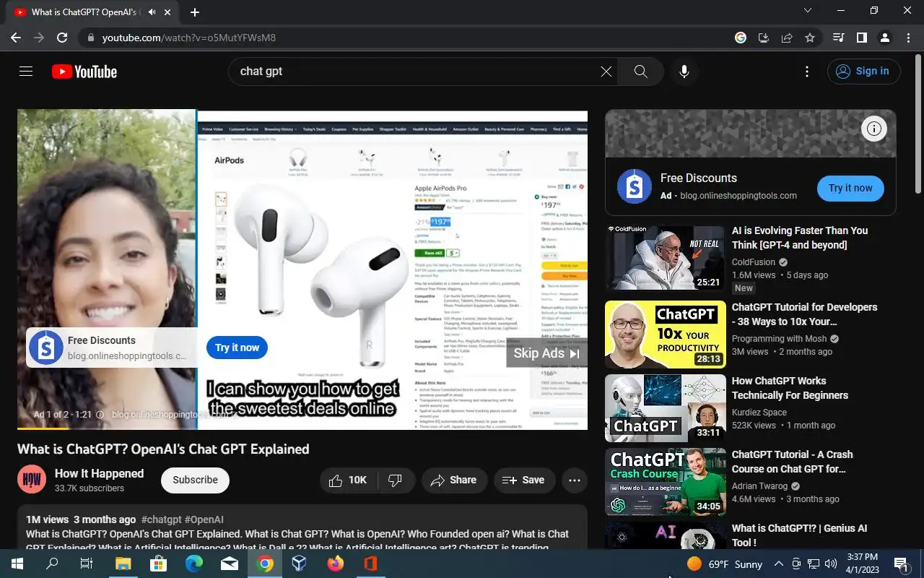Open title 'ChatGPT Tutorial - A Crash Course'
The width and height of the screenshot is (924, 578).
coord(793,462)
